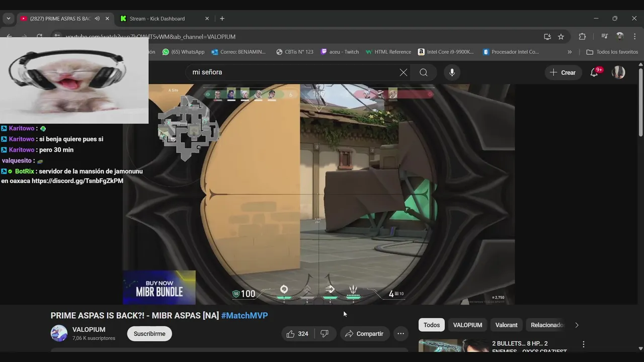Screen dimensions: 644x362
Task: Open the discord.gg/TsnbFgZkPM link in chat
Action: 77,181
